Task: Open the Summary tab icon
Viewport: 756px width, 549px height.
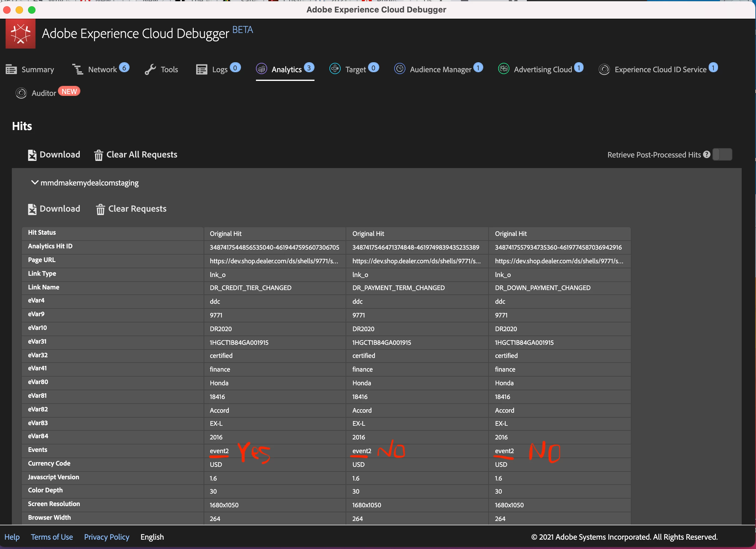Action: point(11,69)
